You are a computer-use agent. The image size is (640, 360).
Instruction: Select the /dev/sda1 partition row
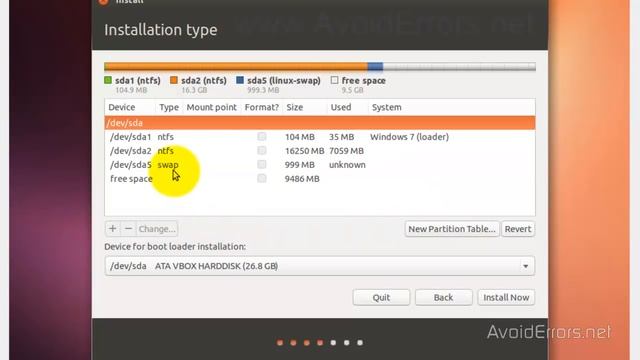coord(320,137)
